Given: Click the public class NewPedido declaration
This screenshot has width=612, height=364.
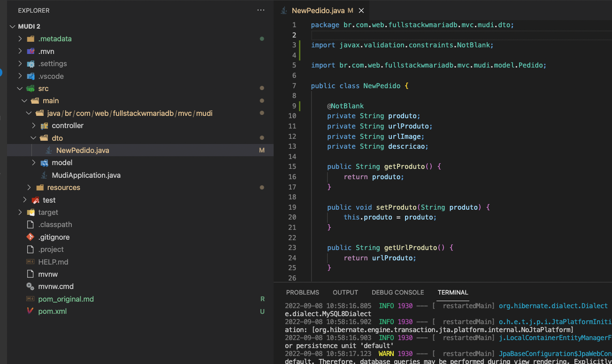Looking at the screenshot, I should click(360, 86).
